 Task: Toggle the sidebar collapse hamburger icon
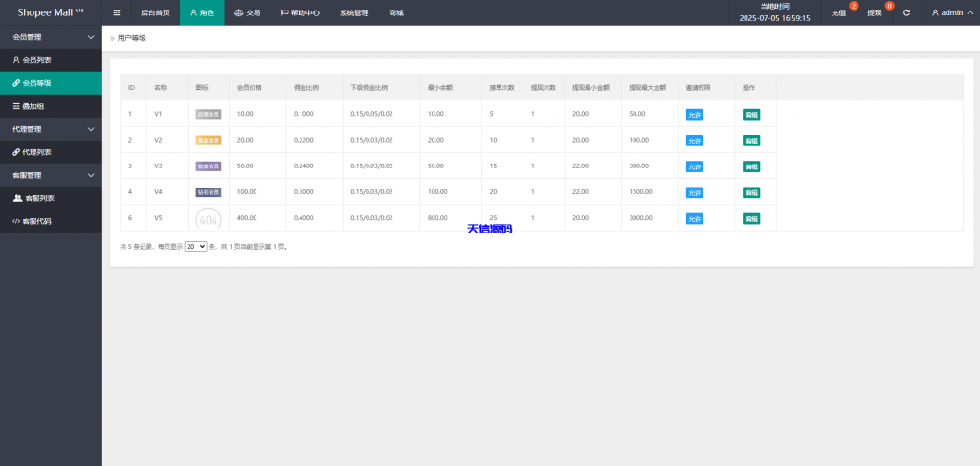[x=116, y=12]
